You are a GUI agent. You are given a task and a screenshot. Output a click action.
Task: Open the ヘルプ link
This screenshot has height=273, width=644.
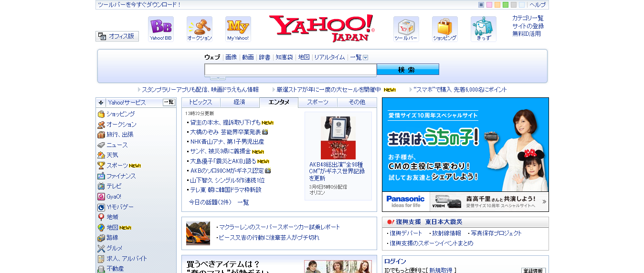pos(538,5)
